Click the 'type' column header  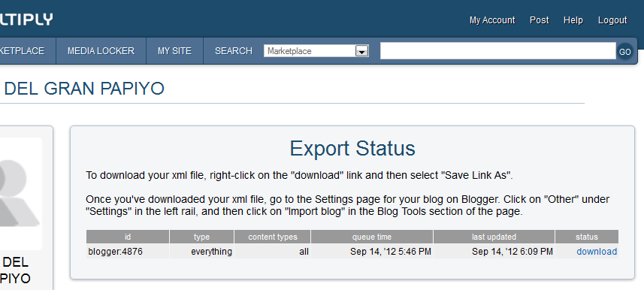point(201,237)
